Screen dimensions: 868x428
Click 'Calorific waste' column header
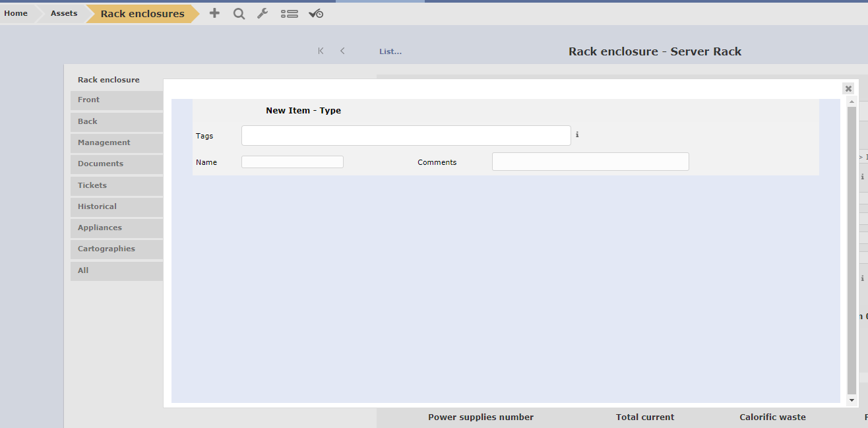(772, 417)
